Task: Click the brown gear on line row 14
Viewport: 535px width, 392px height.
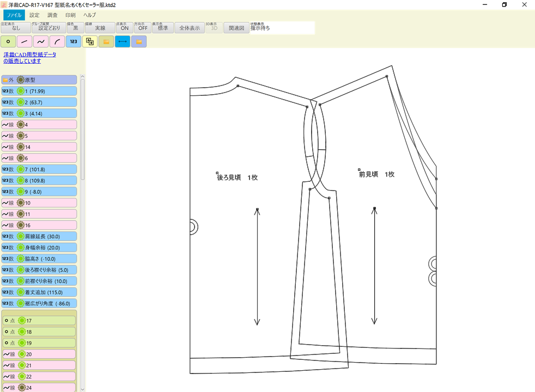Action: pyautogui.click(x=21, y=147)
